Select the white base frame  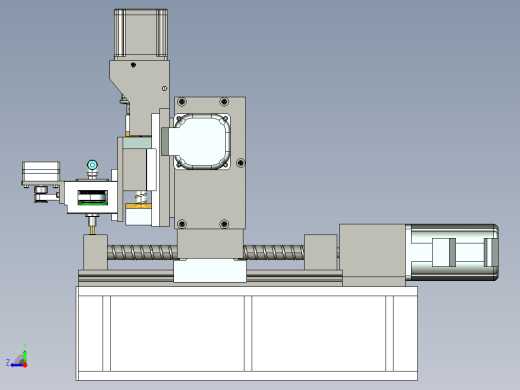tap(247, 333)
